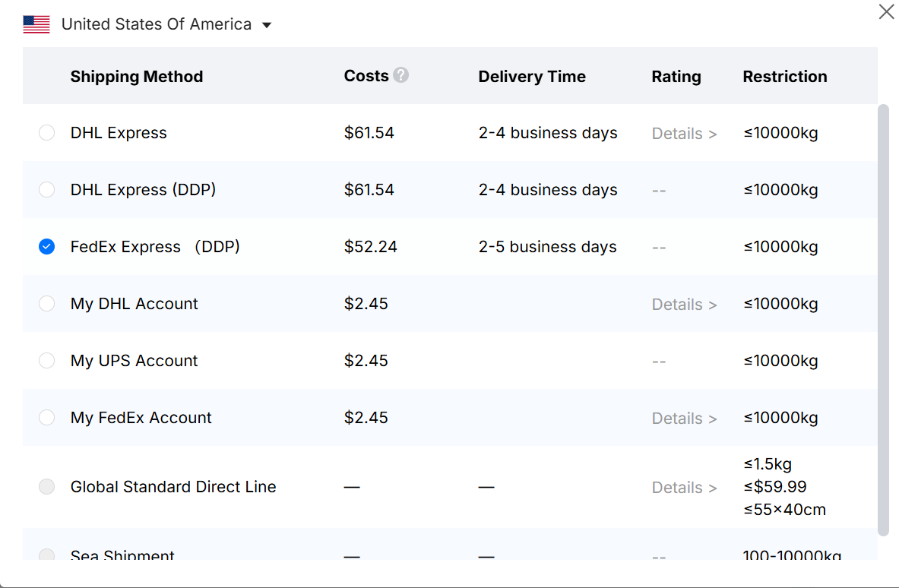The image size is (899, 588).
Task: Select the DHL Express (DDP) radio button
Action: [46, 189]
